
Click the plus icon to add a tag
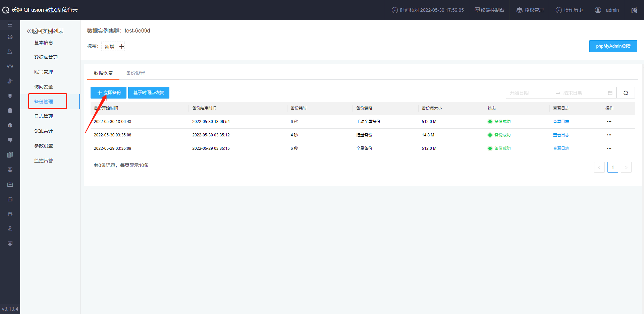click(122, 47)
